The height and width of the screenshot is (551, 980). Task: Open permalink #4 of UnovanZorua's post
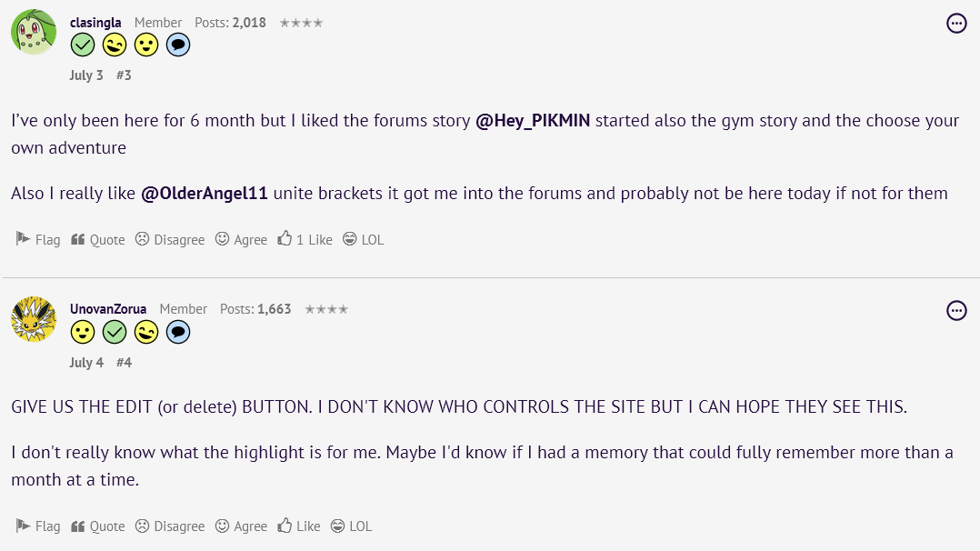coord(124,363)
